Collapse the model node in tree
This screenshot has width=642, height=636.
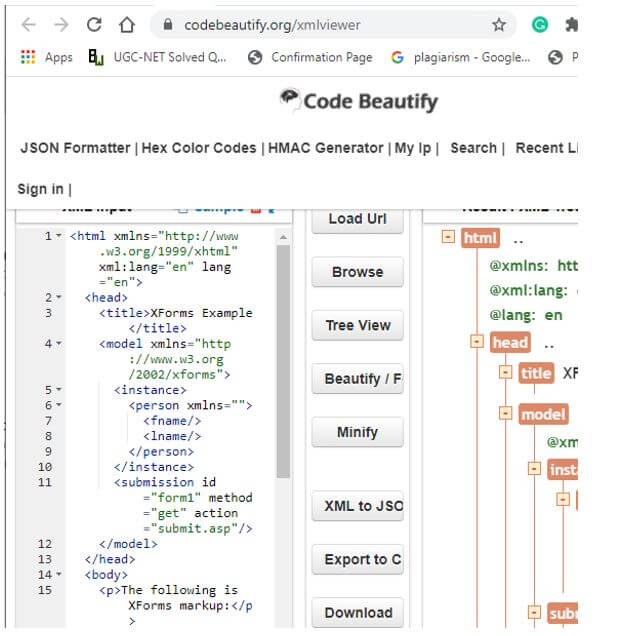coord(506,414)
